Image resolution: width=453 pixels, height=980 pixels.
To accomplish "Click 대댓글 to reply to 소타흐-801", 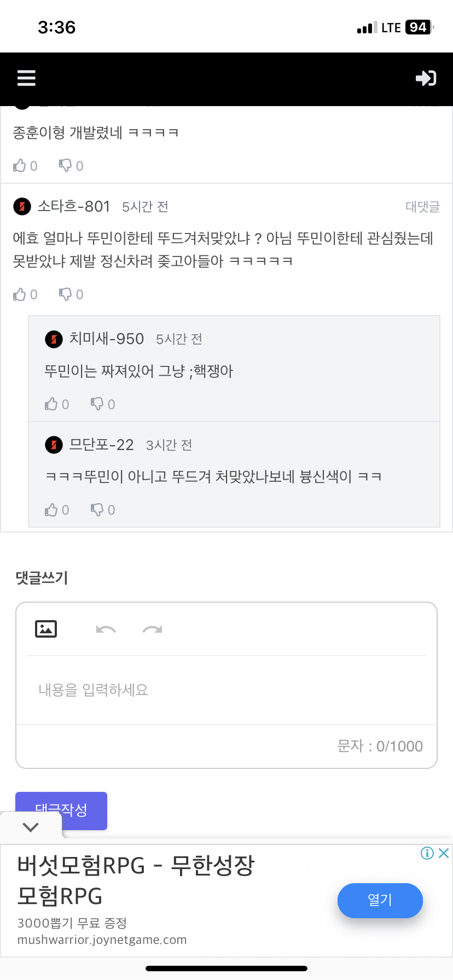I will (422, 207).
